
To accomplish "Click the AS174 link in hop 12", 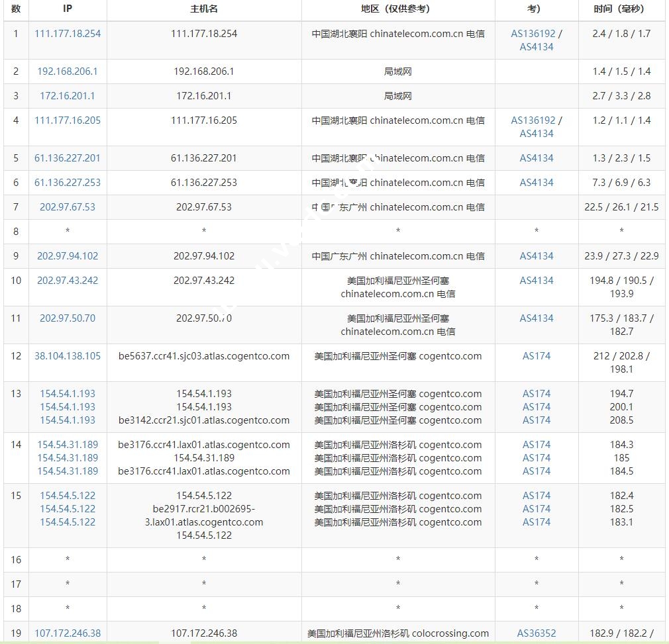I will (537, 356).
